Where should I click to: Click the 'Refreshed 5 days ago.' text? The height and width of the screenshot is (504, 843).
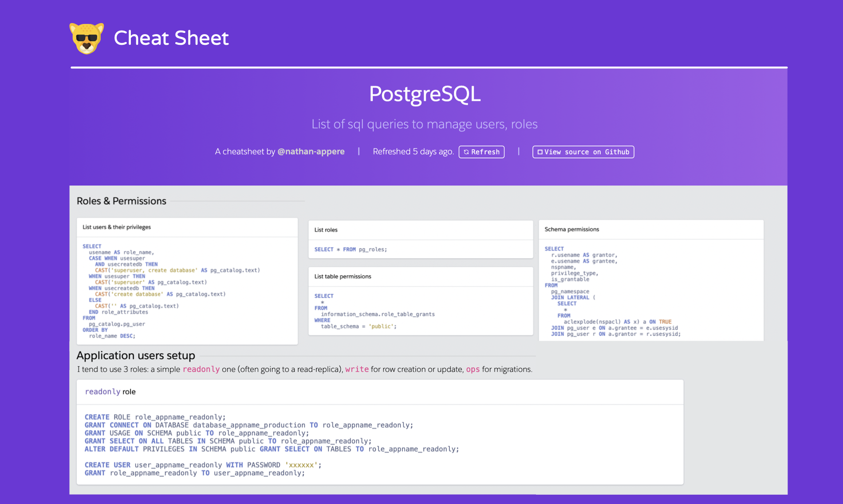(413, 151)
